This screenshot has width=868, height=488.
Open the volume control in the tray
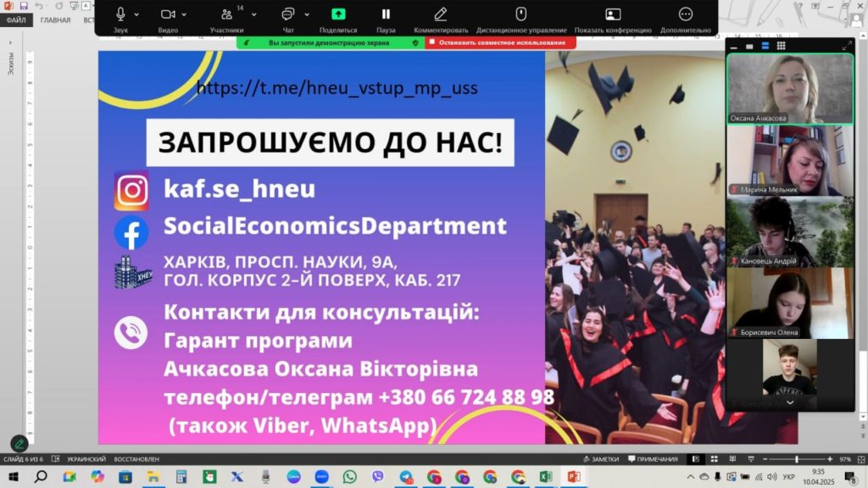tap(772, 476)
